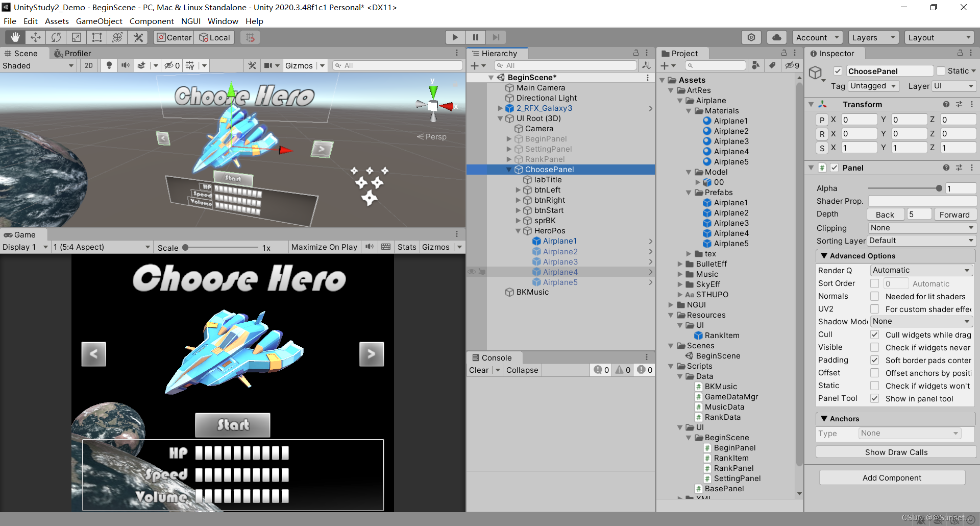Mute audio in Game view
This screenshot has height=526, width=980.
point(370,247)
